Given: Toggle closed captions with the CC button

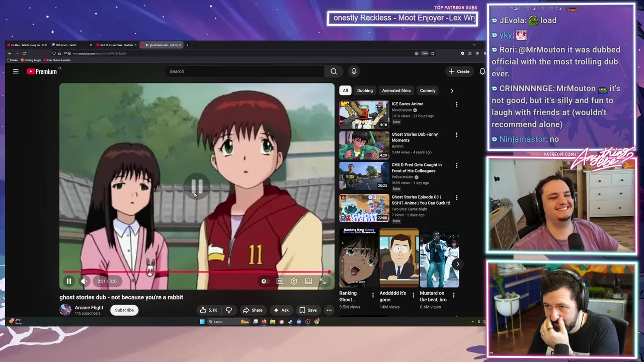Looking at the screenshot, I should 280,281.
